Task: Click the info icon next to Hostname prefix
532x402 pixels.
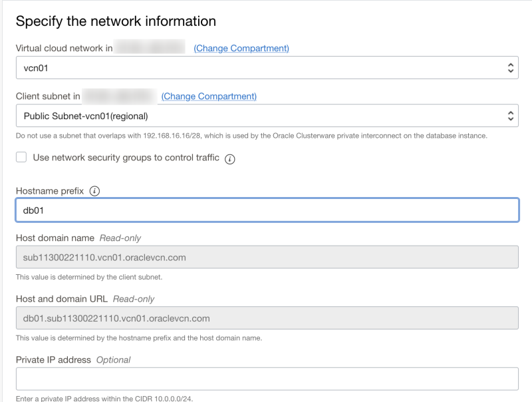Action: (93, 191)
